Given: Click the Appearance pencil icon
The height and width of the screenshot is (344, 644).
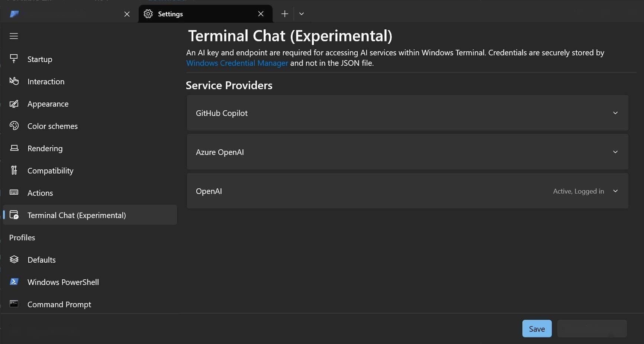Looking at the screenshot, I should point(14,104).
